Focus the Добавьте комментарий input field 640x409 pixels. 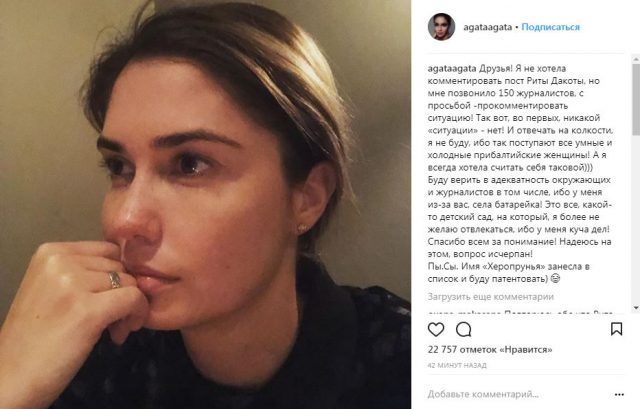[x=518, y=394]
